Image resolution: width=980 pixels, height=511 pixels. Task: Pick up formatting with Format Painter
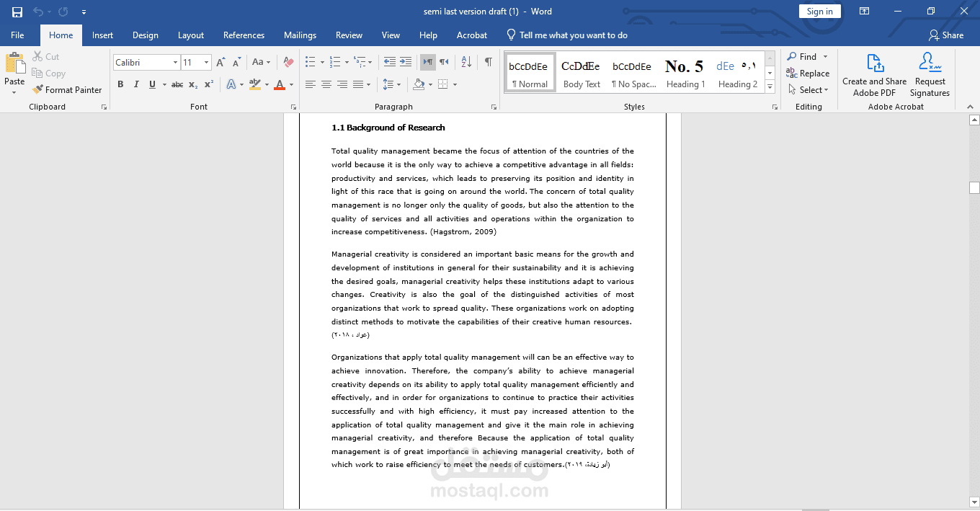point(67,90)
